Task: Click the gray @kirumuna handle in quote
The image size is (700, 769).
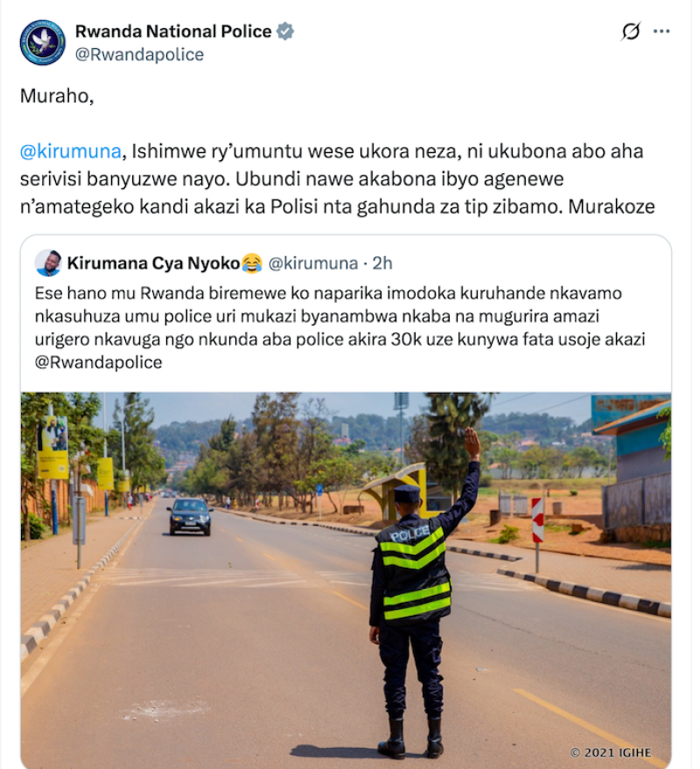Action: point(313,263)
